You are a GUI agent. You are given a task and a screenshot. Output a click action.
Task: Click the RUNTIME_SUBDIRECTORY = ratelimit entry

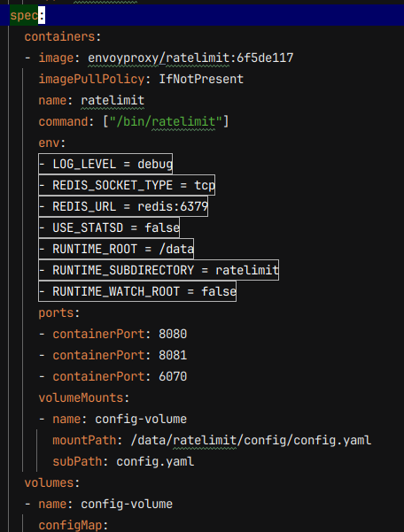(x=159, y=270)
